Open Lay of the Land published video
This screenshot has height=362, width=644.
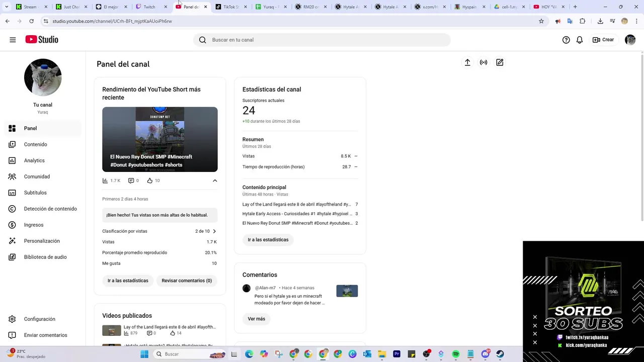(170, 327)
